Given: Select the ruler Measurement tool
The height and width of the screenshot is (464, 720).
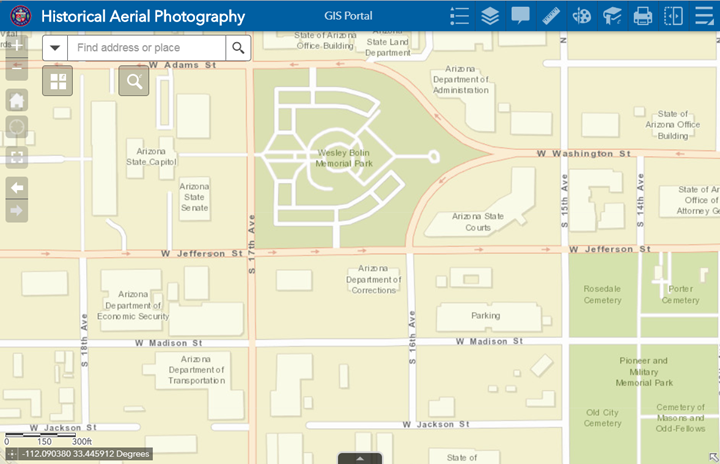Looking at the screenshot, I should (x=551, y=16).
